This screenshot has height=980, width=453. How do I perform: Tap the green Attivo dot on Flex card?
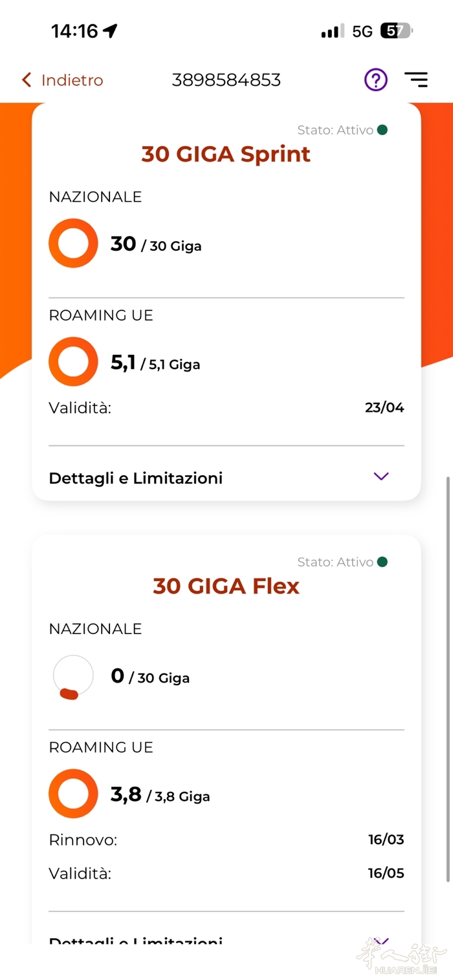(x=382, y=562)
